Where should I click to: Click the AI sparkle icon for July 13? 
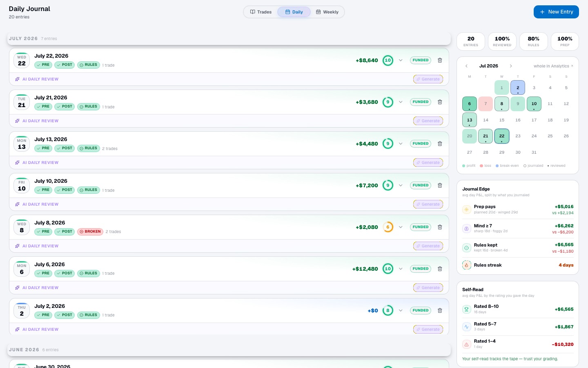(17, 163)
